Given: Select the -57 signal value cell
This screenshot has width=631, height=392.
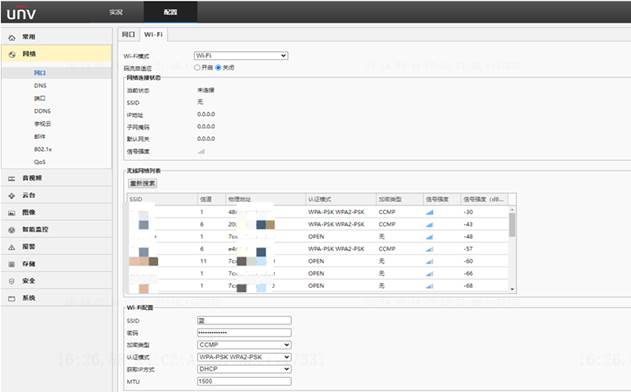Looking at the screenshot, I should coord(468,249).
